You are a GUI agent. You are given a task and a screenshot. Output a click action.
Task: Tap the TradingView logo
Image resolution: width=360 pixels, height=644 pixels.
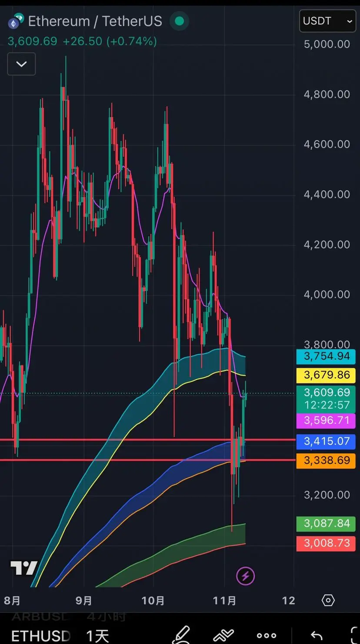24,568
